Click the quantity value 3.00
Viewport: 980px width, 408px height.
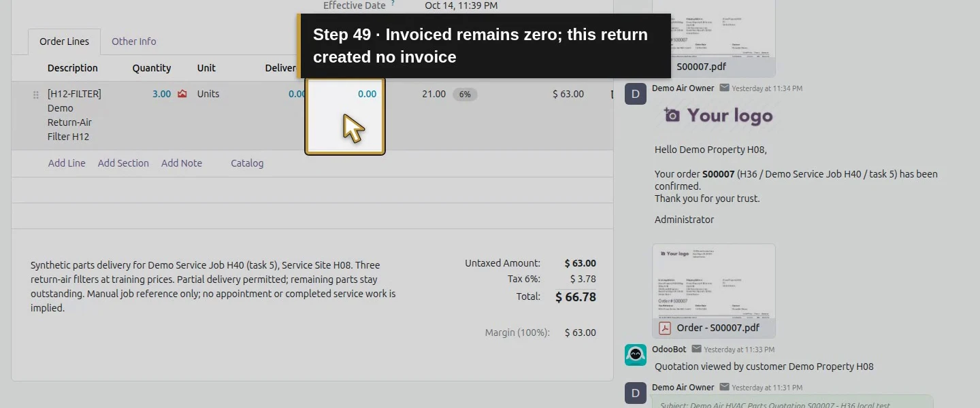(161, 94)
